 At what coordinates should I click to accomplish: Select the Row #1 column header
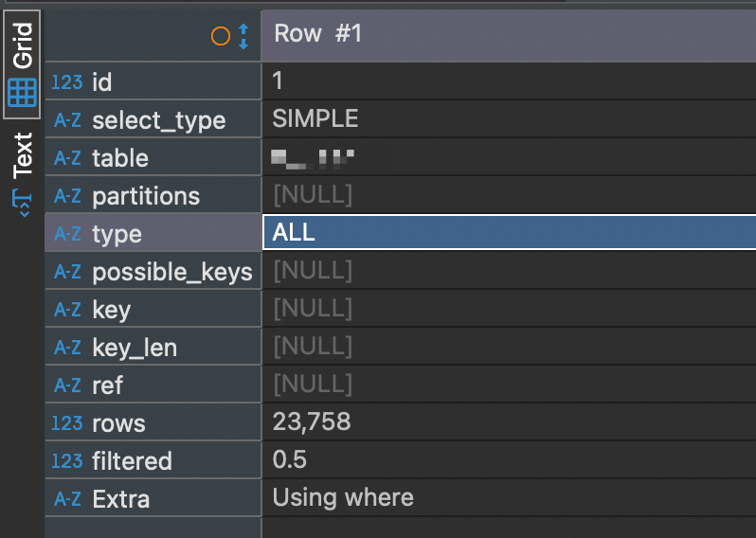pyautogui.click(x=509, y=35)
